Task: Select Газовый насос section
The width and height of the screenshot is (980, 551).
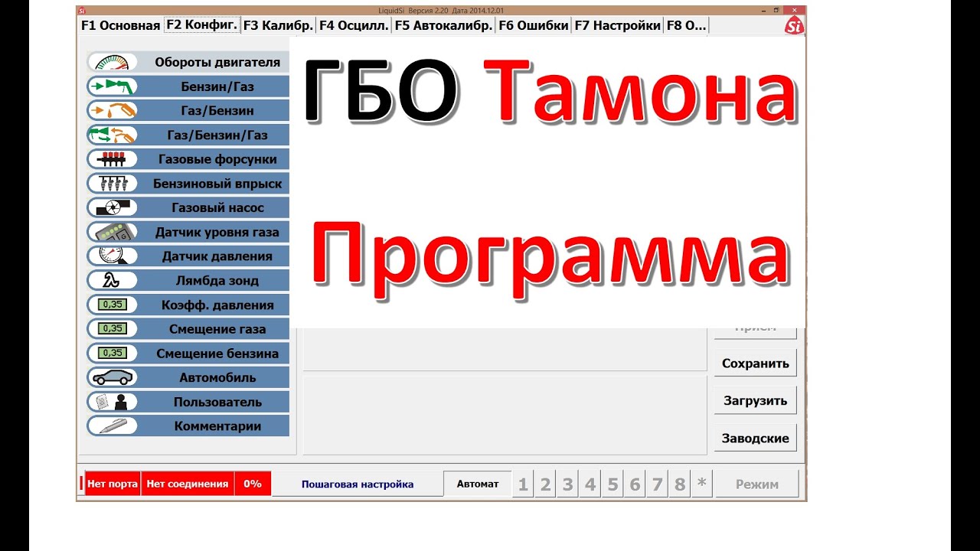Action: click(188, 207)
